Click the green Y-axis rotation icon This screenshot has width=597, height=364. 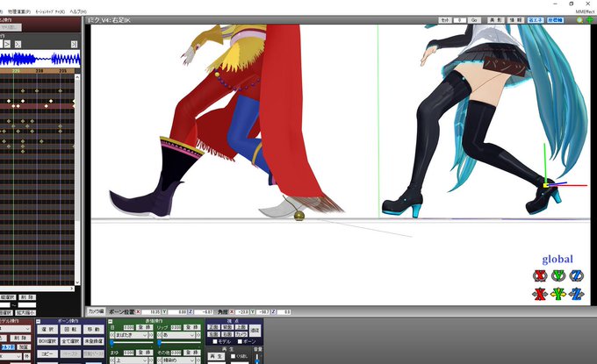(x=558, y=275)
